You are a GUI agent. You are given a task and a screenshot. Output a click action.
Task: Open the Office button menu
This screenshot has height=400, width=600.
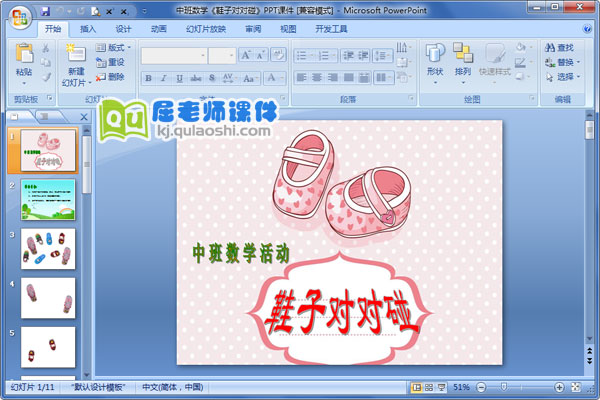(20, 17)
